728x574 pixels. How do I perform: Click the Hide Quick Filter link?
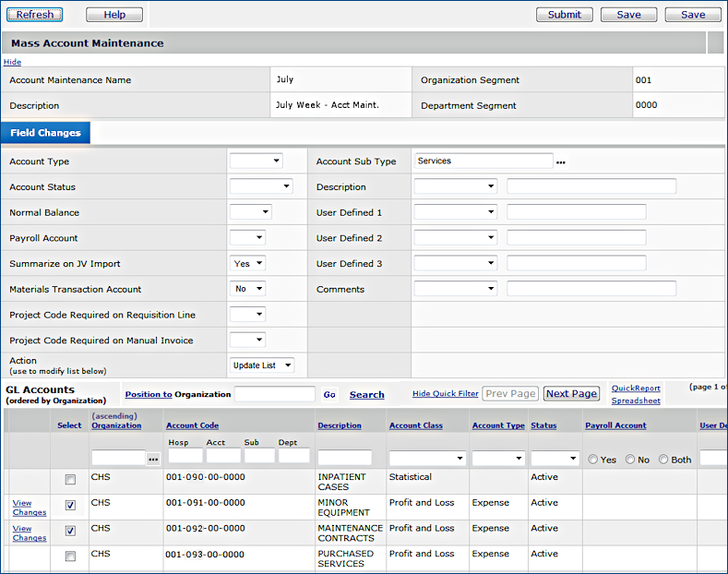pyautogui.click(x=445, y=394)
